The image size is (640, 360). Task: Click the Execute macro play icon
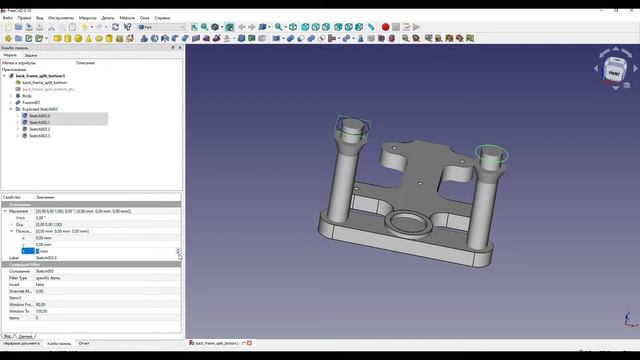[x=416, y=27]
